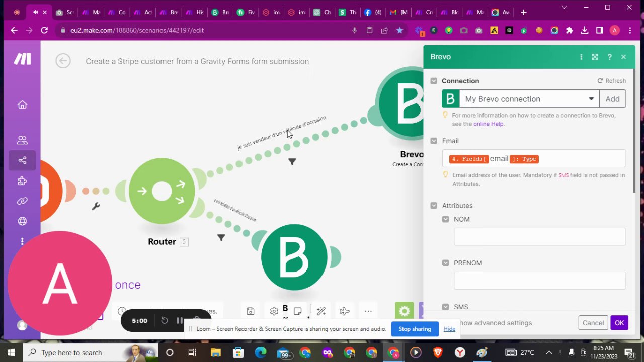Open the Brevo panel three-dot menu
Image resolution: width=644 pixels, height=362 pixels.
[581, 57]
